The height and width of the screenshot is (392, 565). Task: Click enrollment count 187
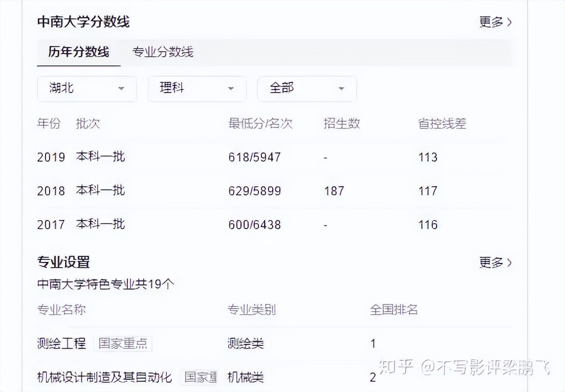[334, 191]
